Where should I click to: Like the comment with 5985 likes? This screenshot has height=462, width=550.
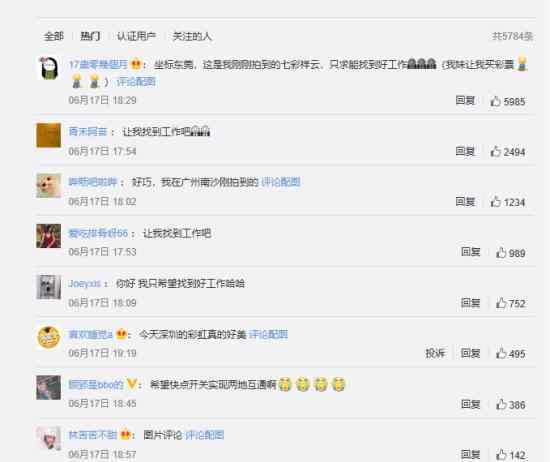pyautogui.click(x=508, y=101)
